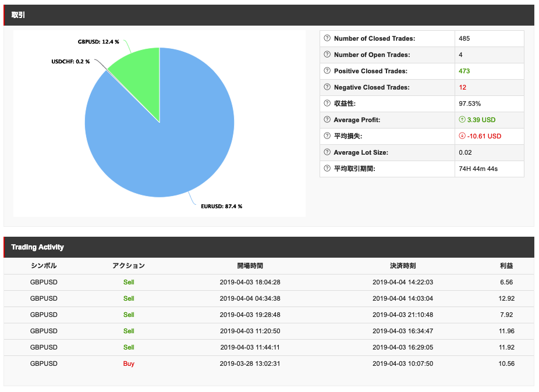Click the 利益 column header
Viewport: 539px width, 392px height.
point(506,266)
